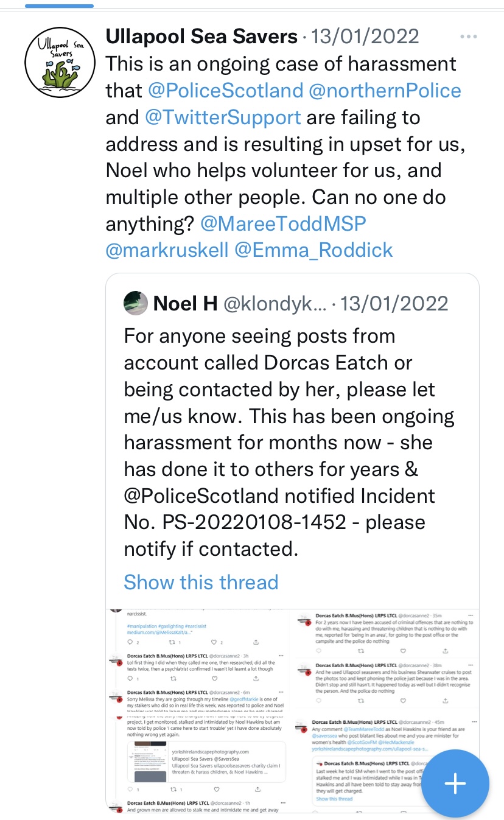Click the Show this thread link
This screenshot has width=504, height=820.
pyautogui.click(x=201, y=582)
